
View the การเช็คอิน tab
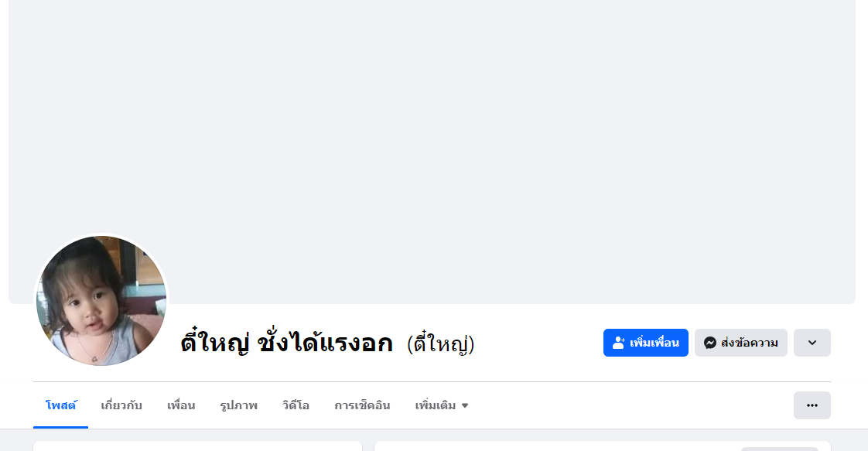(362, 405)
